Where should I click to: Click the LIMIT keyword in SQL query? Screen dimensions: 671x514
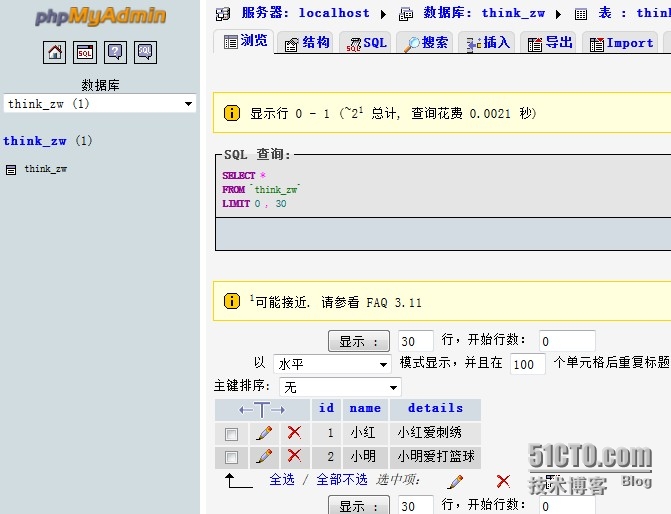tap(236, 204)
